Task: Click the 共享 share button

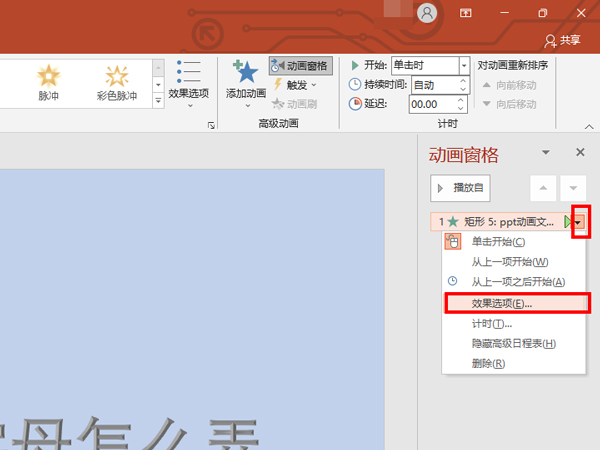Action: pyautogui.click(x=562, y=40)
